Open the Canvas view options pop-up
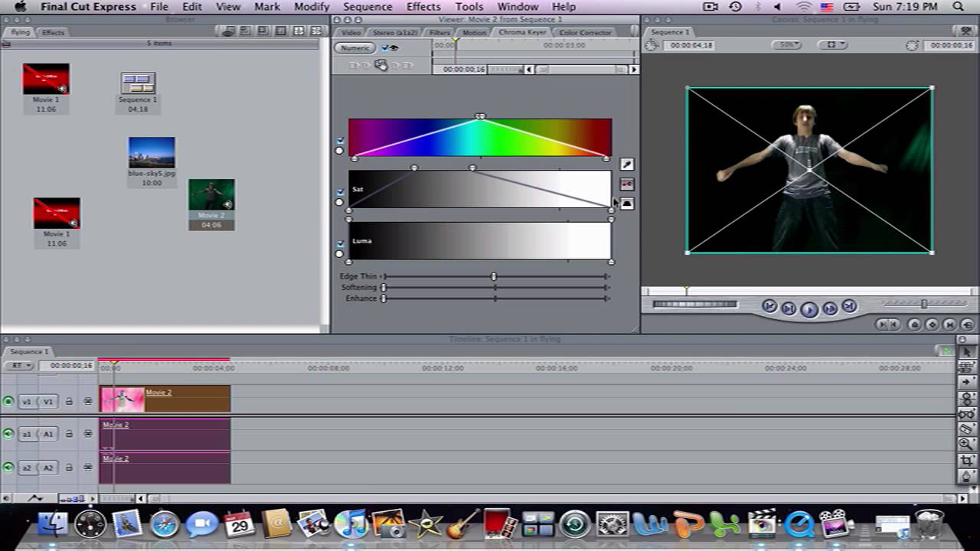Screen dimensions: 980x551 (x=832, y=45)
